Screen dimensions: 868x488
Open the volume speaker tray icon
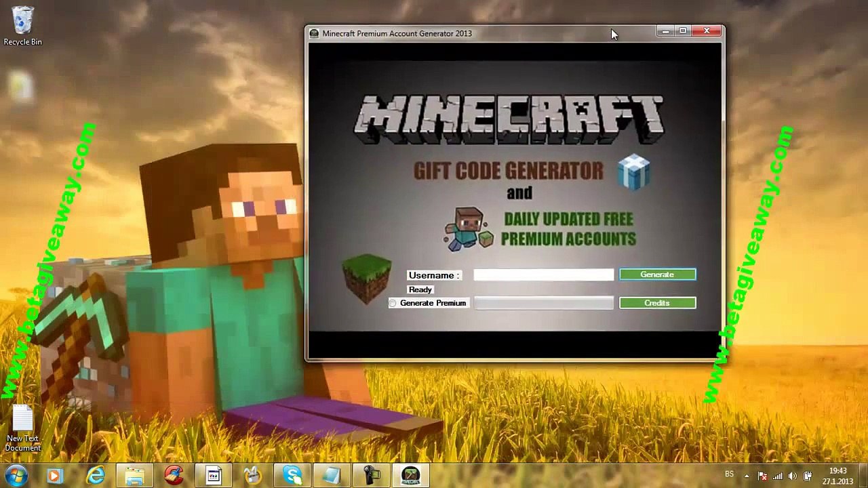coord(792,476)
